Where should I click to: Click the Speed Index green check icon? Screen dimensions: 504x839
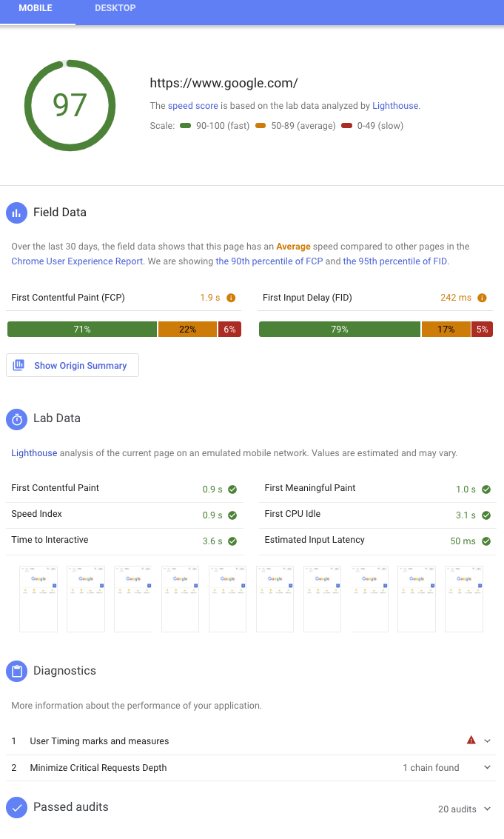(x=232, y=515)
